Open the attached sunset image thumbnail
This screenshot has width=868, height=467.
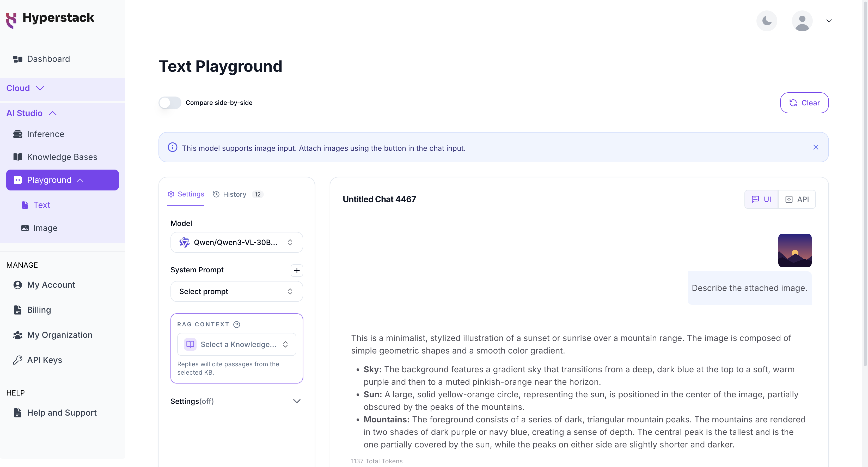click(794, 250)
